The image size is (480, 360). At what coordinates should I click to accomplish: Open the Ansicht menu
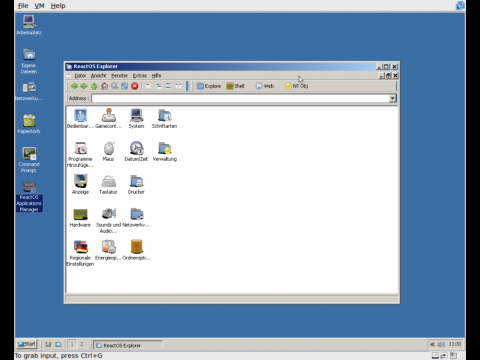98,76
